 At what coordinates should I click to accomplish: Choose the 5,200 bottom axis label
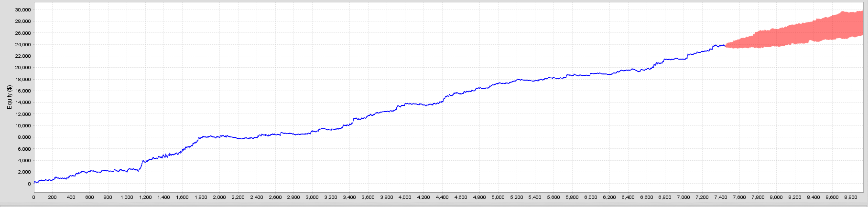click(517, 197)
